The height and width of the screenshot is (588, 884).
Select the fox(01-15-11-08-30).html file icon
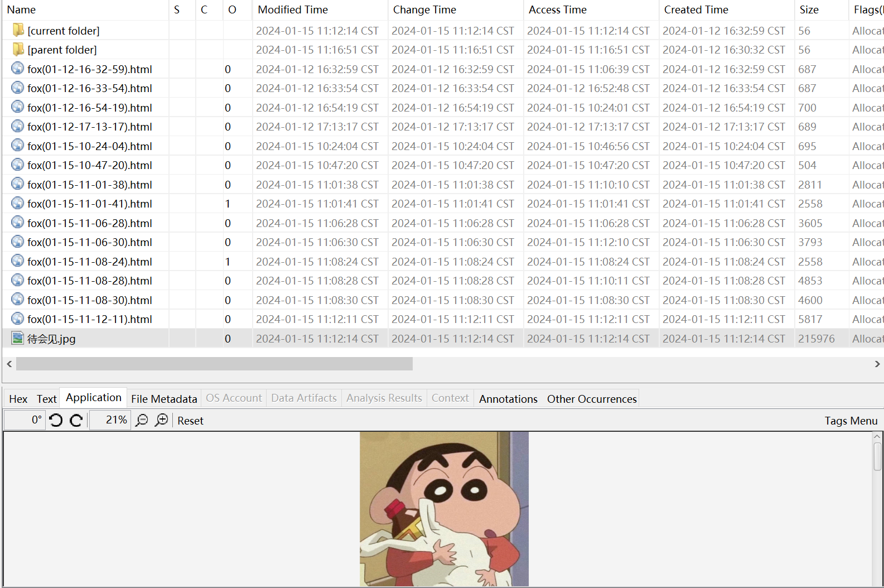(x=18, y=300)
